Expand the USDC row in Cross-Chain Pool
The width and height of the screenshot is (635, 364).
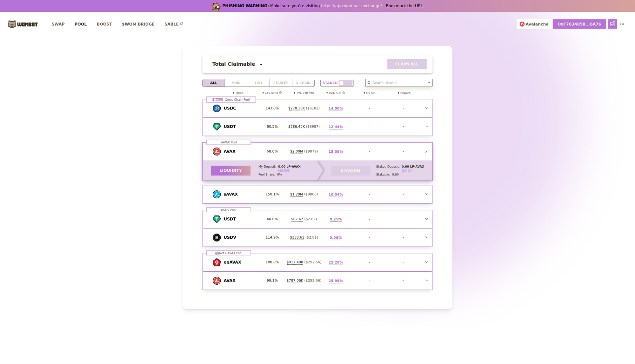pyautogui.click(x=426, y=108)
